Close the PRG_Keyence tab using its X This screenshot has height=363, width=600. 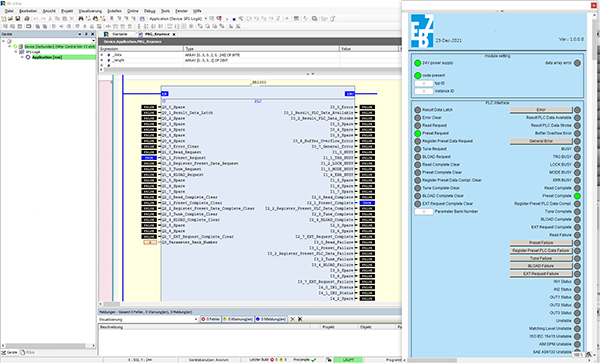point(174,34)
